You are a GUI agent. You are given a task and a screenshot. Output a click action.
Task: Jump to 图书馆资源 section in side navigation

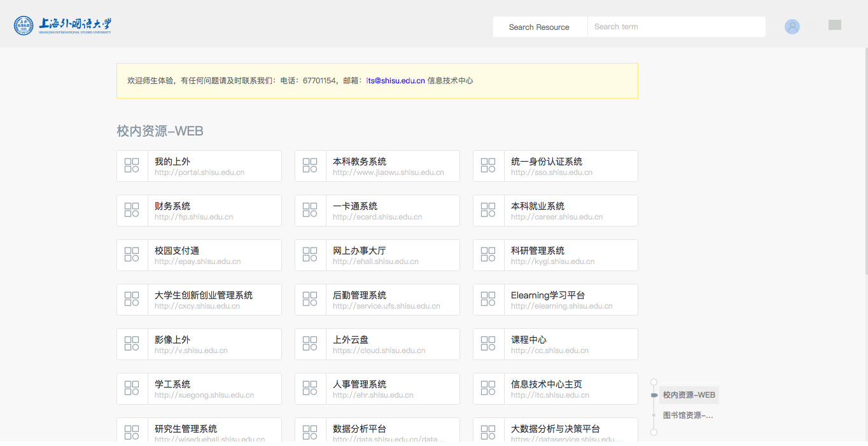click(687, 415)
